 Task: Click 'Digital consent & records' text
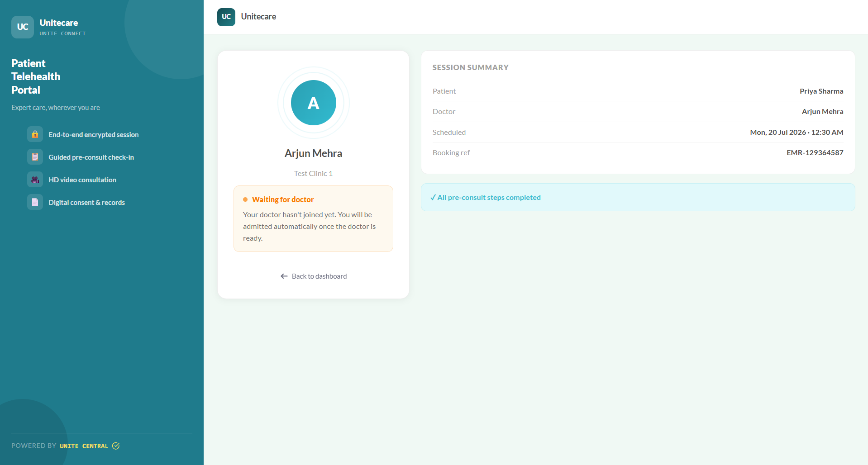point(87,202)
